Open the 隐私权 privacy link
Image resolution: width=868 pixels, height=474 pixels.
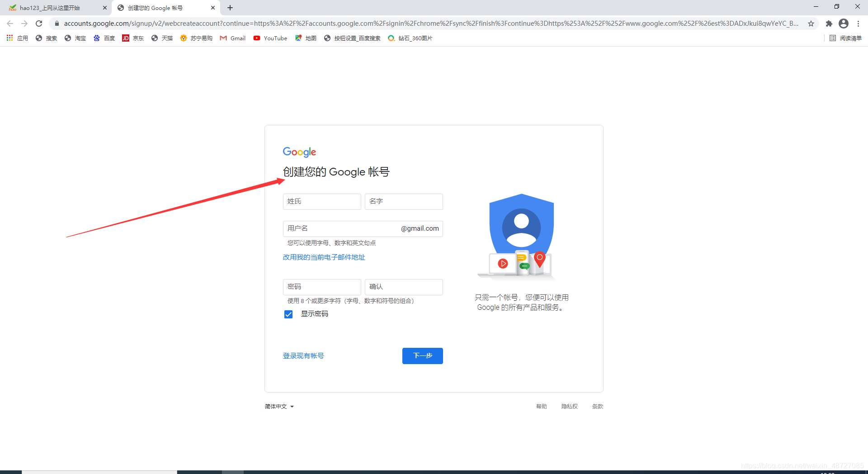(570, 407)
